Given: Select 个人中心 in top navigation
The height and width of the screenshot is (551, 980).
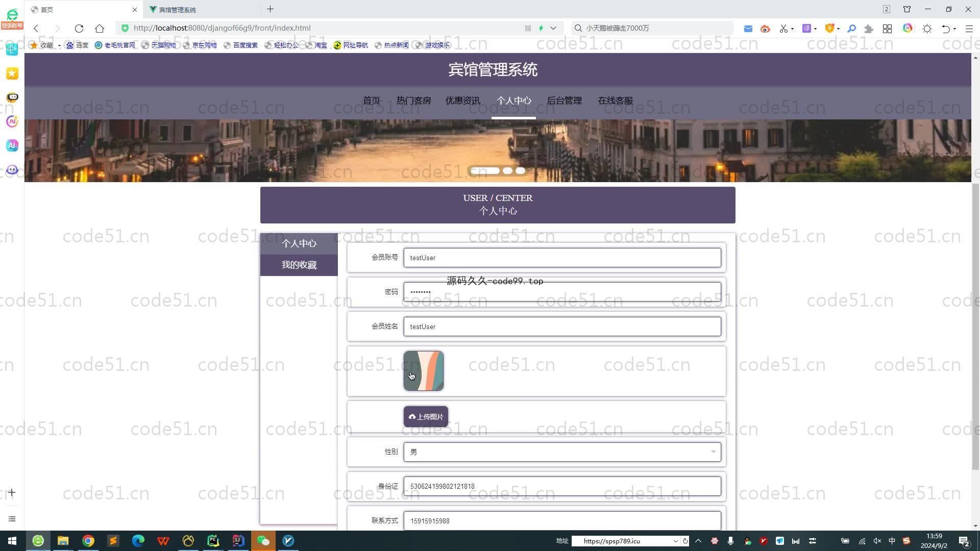Looking at the screenshot, I should coord(513,101).
